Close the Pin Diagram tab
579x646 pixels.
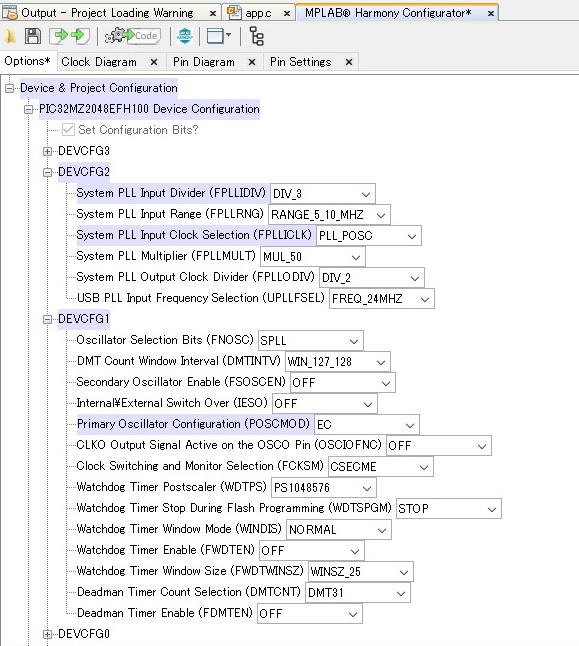point(252,62)
